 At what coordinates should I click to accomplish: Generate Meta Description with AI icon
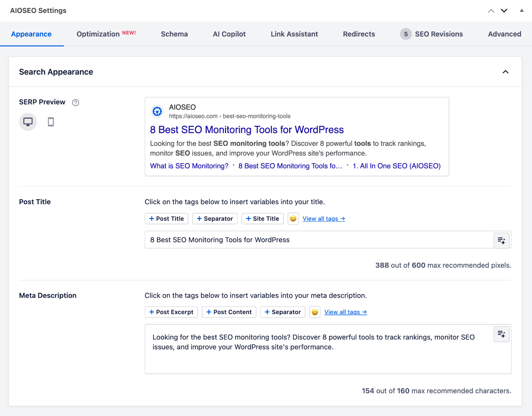[502, 334]
